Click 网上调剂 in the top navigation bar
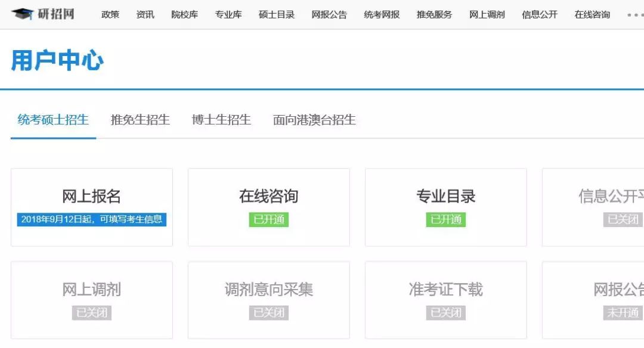 (487, 15)
